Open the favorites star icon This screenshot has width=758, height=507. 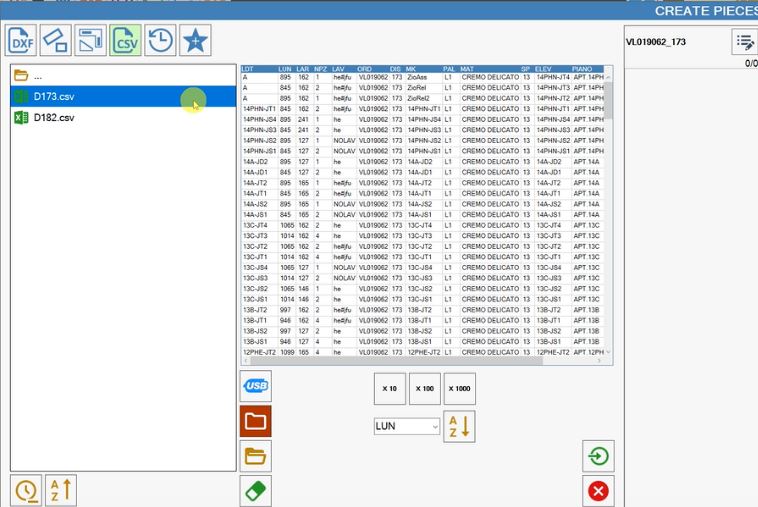(x=195, y=40)
